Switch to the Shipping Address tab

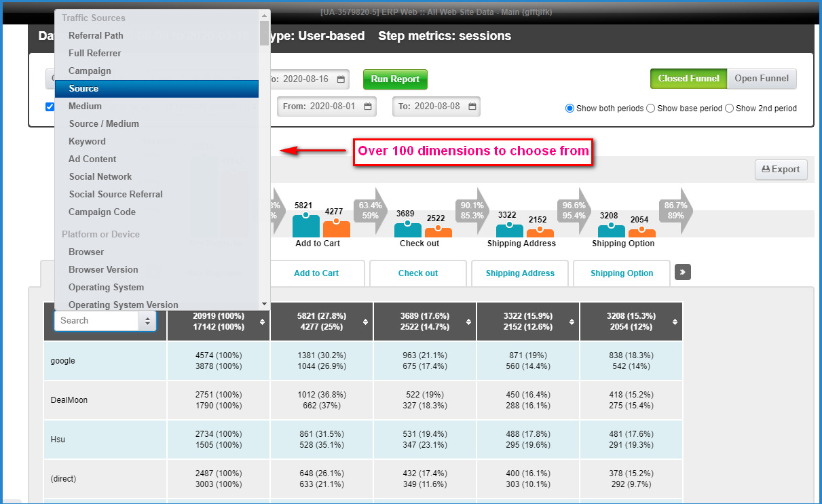tap(520, 273)
